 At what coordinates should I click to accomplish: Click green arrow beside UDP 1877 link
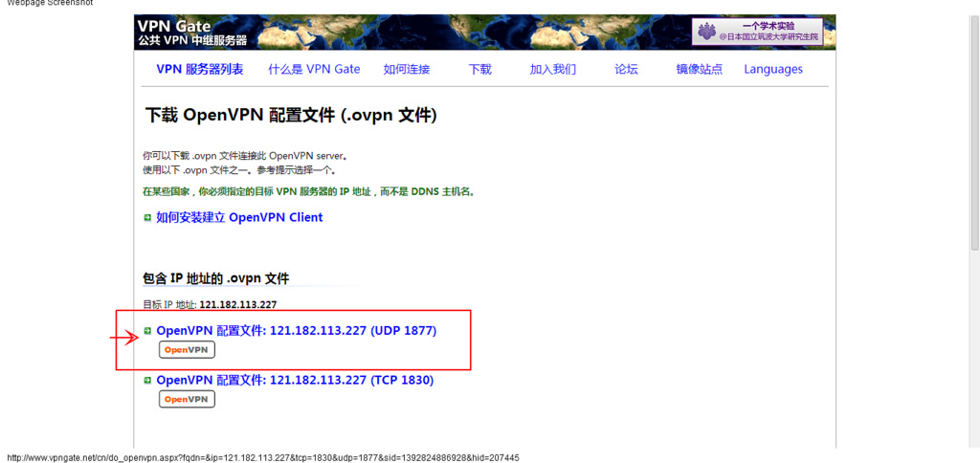point(147,331)
